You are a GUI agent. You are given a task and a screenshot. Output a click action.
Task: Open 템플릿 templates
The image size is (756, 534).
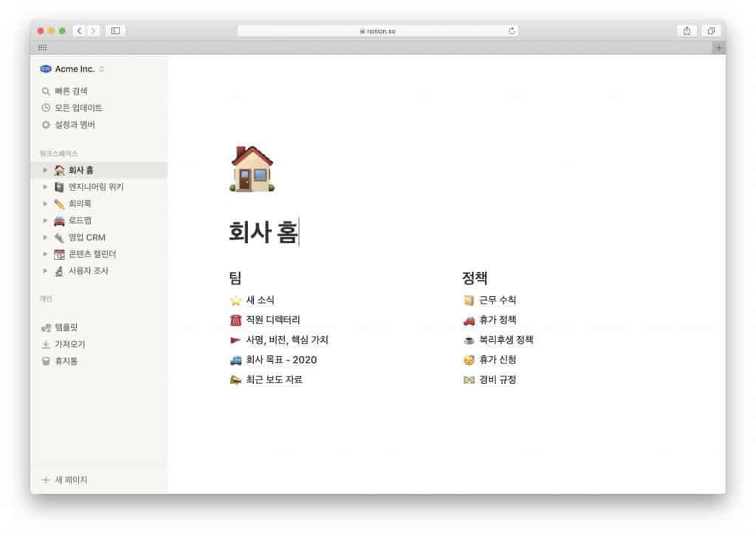click(66, 327)
